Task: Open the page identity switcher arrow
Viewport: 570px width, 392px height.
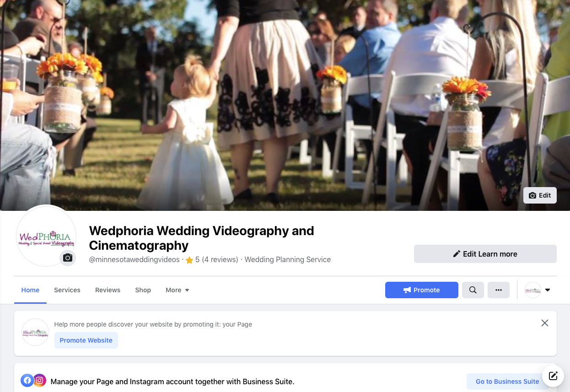Action: click(x=548, y=290)
